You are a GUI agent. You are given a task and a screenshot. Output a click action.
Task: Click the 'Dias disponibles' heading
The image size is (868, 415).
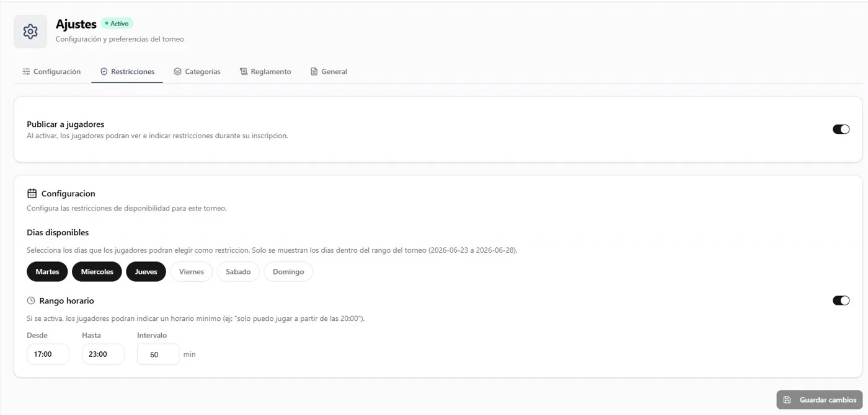click(58, 232)
